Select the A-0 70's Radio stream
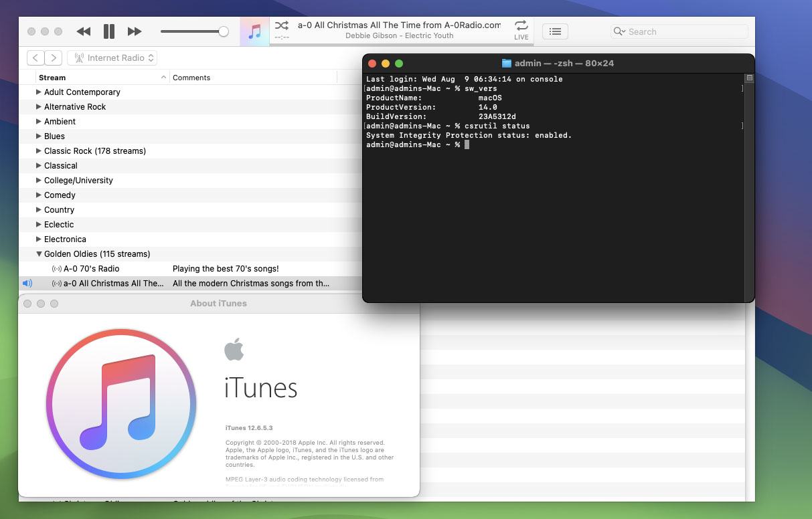This screenshot has height=519, width=812. coord(91,269)
